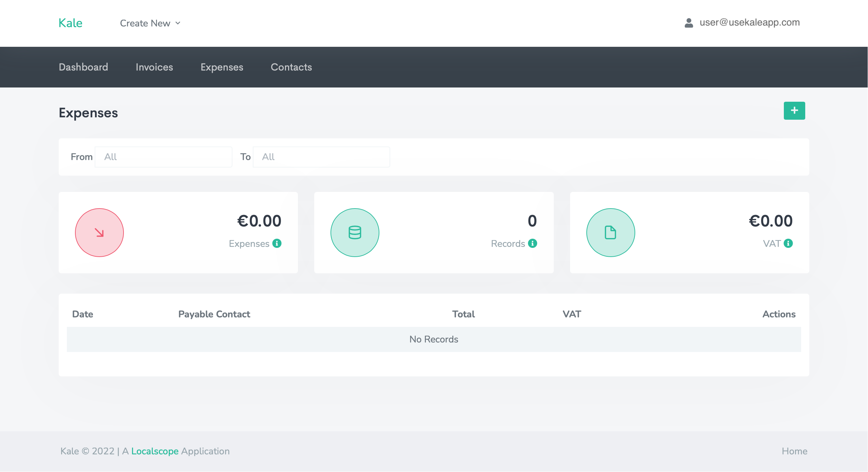The height and width of the screenshot is (472, 868).
Task: Open the From date filter field
Action: coord(163,157)
